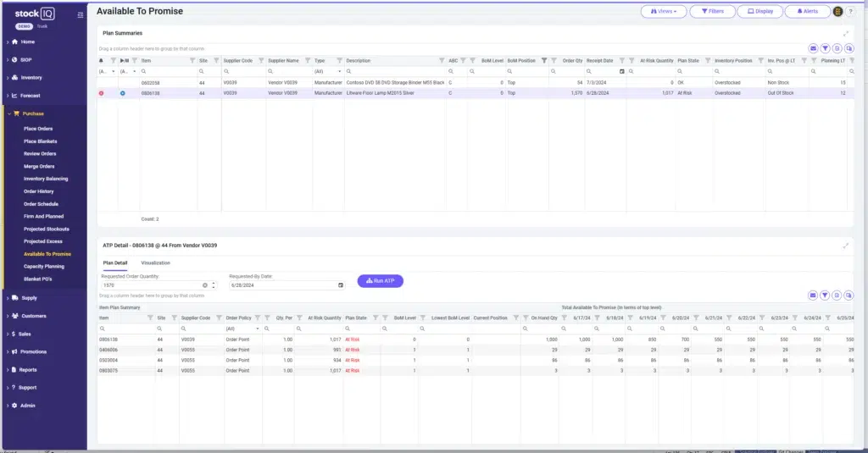
Task: Clear the Requested Order Quantity value
Action: coord(205,285)
